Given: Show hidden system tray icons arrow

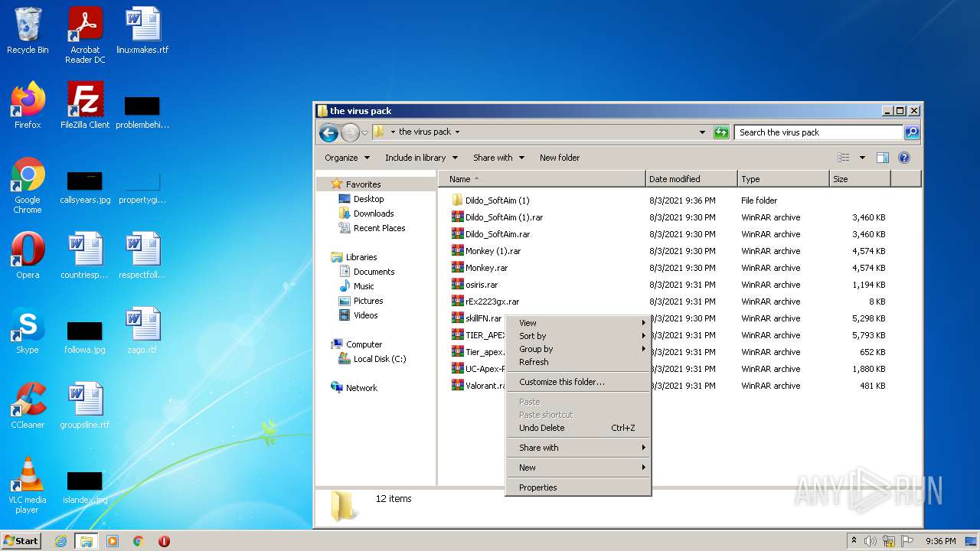Looking at the screenshot, I should (x=854, y=540).
